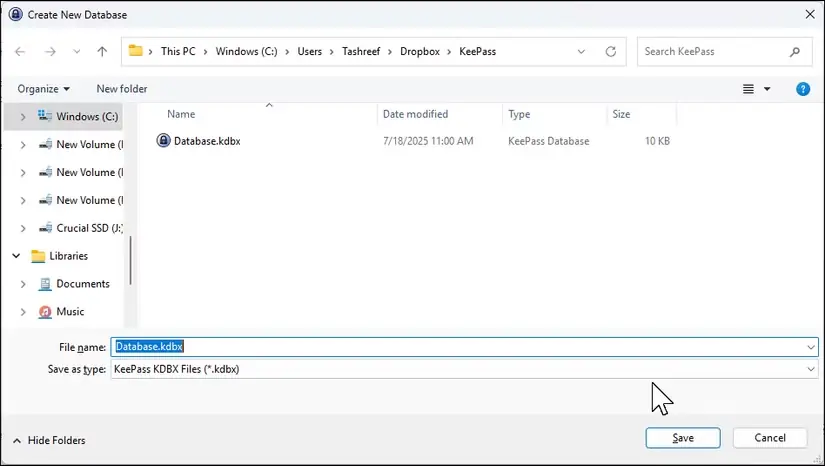Click the KeePass icon in title bar

(x=16, y=14)
